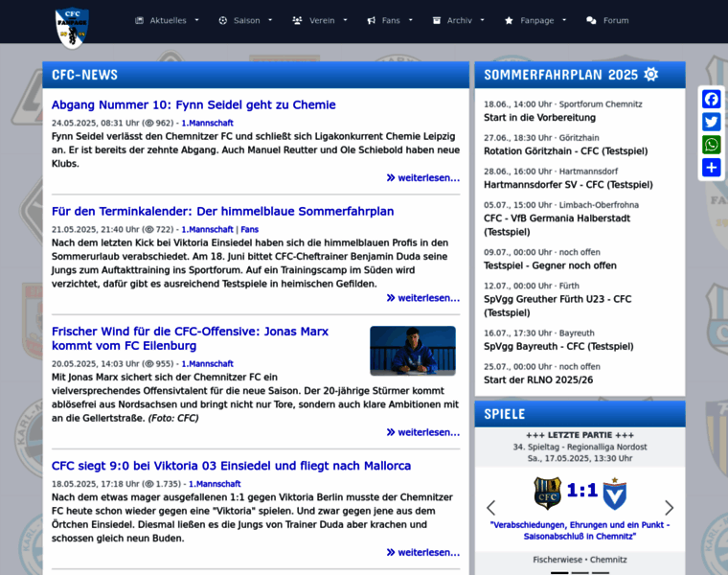
Task: Open the himmelblaue Sommerfahrplan article
Action: point(223,212)
